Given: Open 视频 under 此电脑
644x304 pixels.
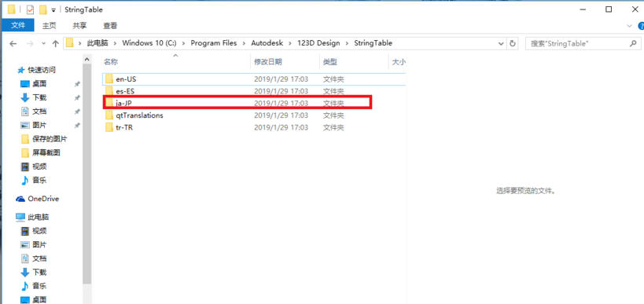Looking at the screenshot, I should [39, 231].
